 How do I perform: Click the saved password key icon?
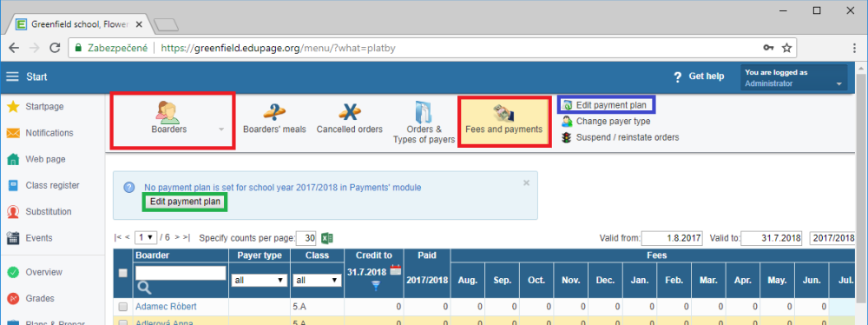coord(768,48)
